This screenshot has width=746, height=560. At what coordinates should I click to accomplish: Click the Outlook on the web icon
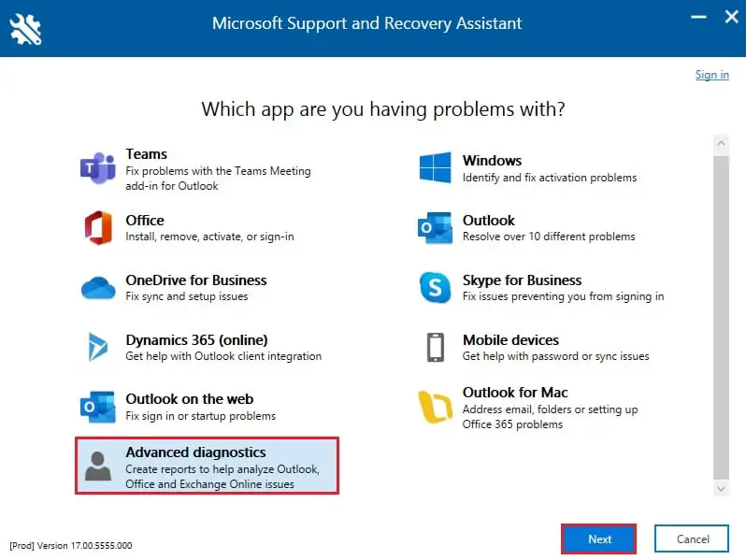pos(98,407)
